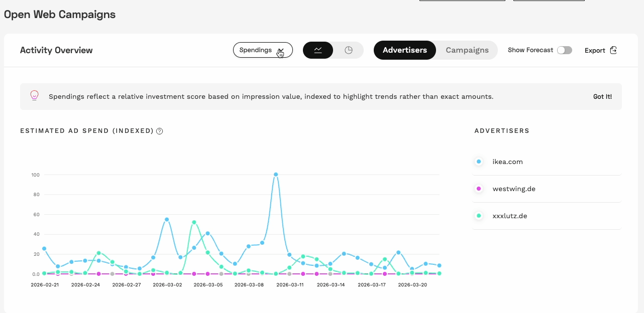Screen dimensions: 644x313
Task: Click the chevron on the Spendings selector
Action: tap(280, 50)
